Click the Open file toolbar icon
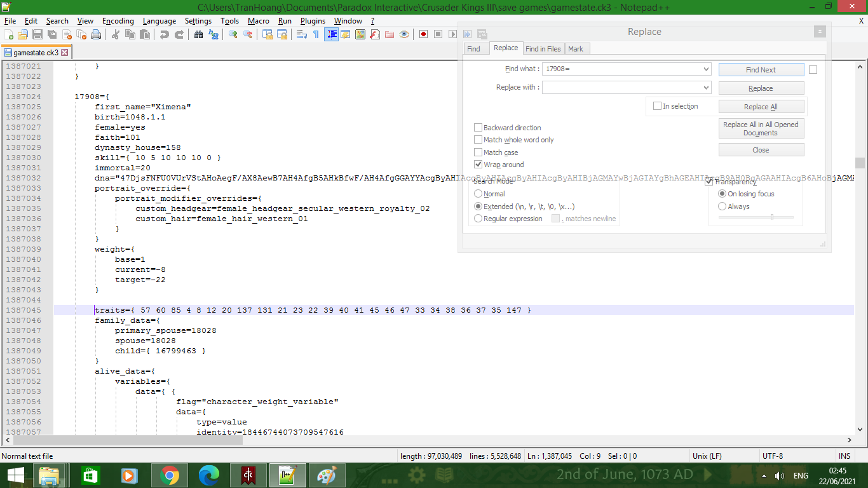 pos(23,34)
